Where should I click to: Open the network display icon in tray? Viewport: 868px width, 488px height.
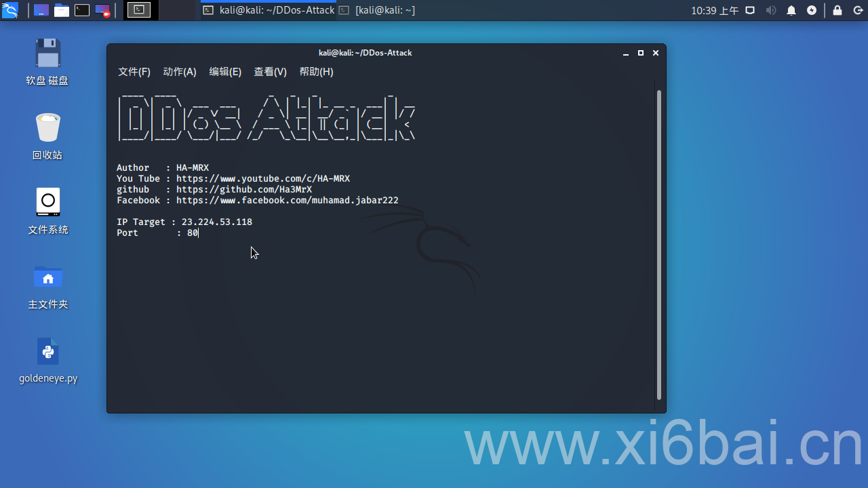[x=750, y=10]
